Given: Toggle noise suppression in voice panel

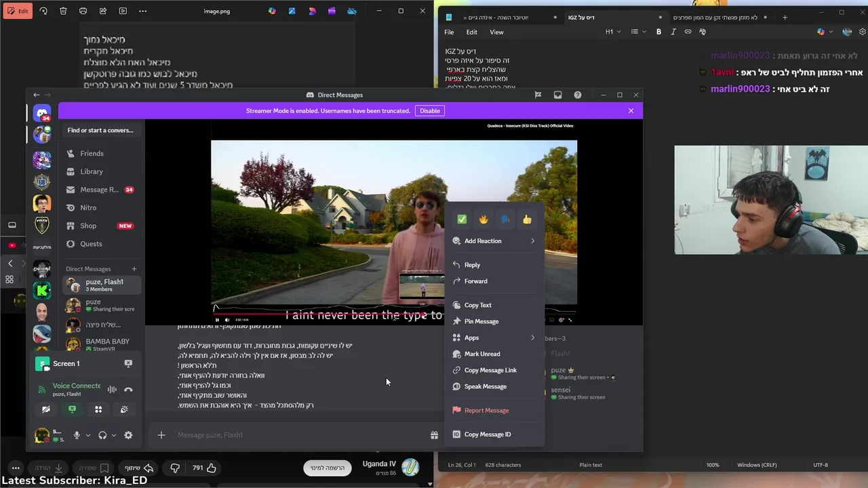Looking at the screenshot, I should [112, 389].
